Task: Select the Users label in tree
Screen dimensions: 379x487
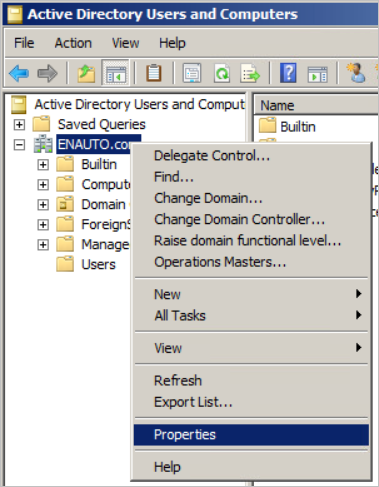Action: pos(98,265)
